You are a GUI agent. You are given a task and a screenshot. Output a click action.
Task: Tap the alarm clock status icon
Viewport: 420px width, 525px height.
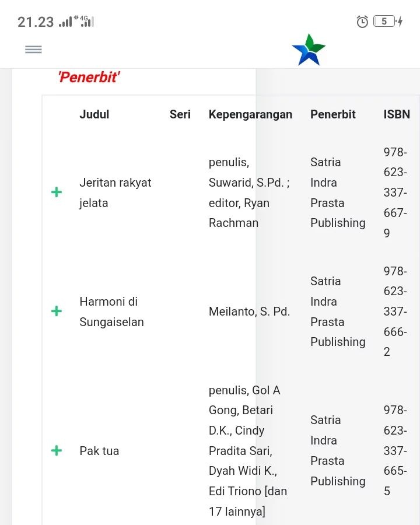click(362, 22)
